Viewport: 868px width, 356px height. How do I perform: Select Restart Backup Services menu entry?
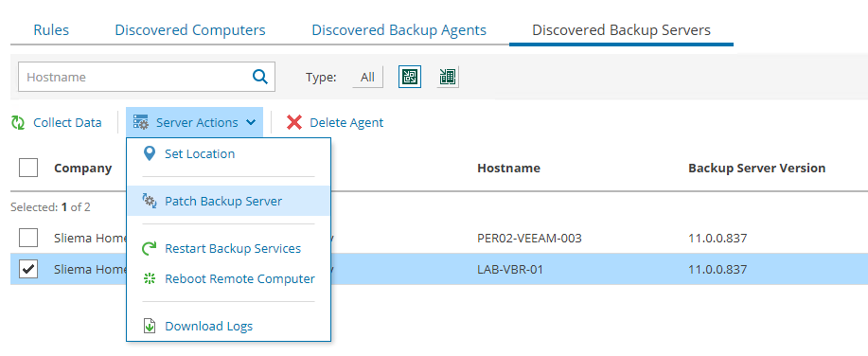229,249
